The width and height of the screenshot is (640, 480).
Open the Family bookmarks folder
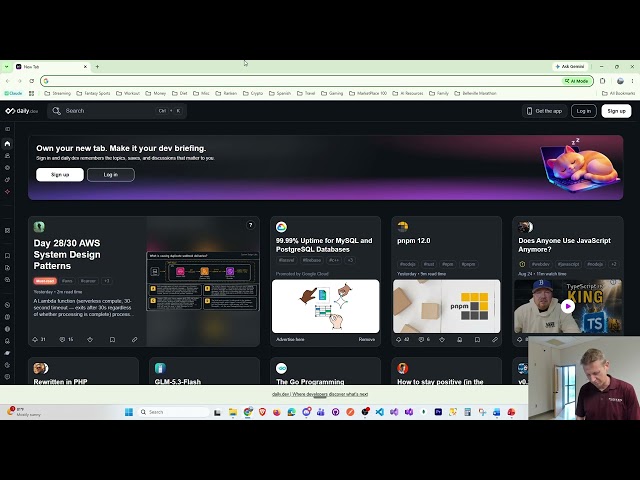[x=439, y=93]
